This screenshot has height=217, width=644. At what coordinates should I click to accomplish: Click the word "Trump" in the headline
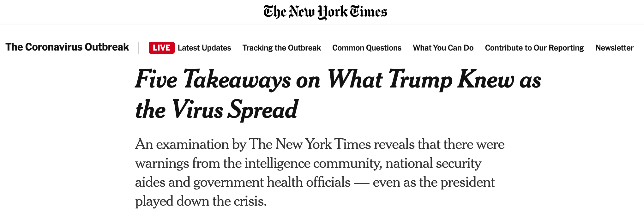[x=420, y=79]
